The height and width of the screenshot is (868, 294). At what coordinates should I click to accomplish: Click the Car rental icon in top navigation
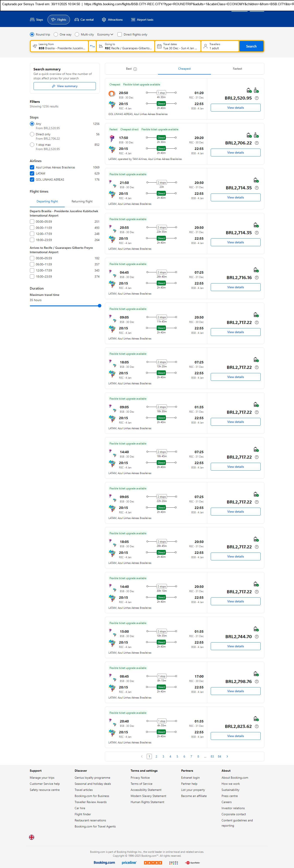click(x=77, y=20)
